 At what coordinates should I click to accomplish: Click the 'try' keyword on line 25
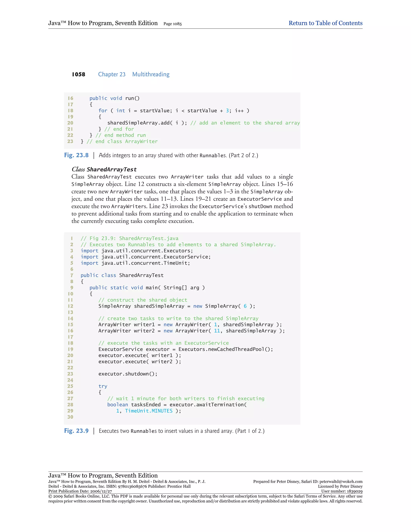103,386
